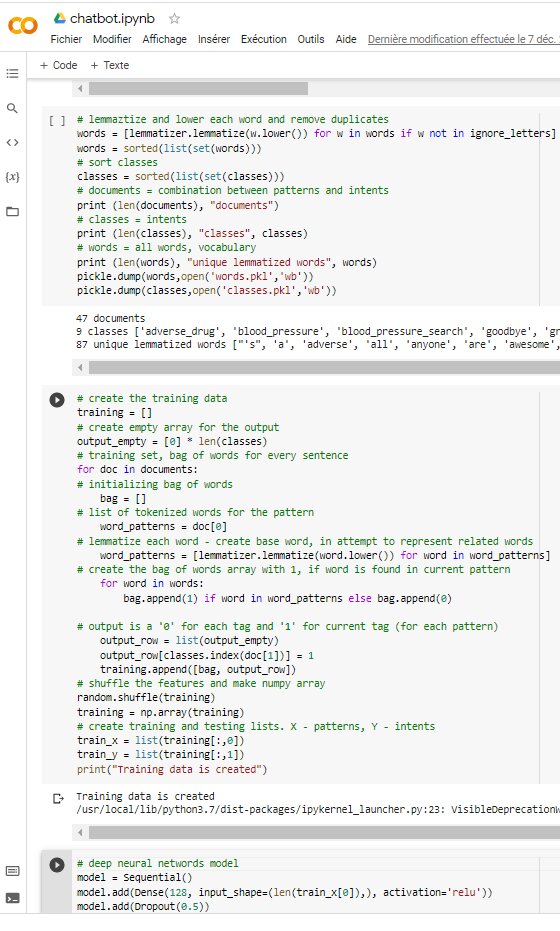Screen dimensions: 560x931
Task: Run the deep neural networks model cell
Action: click(x=56, y=864)
